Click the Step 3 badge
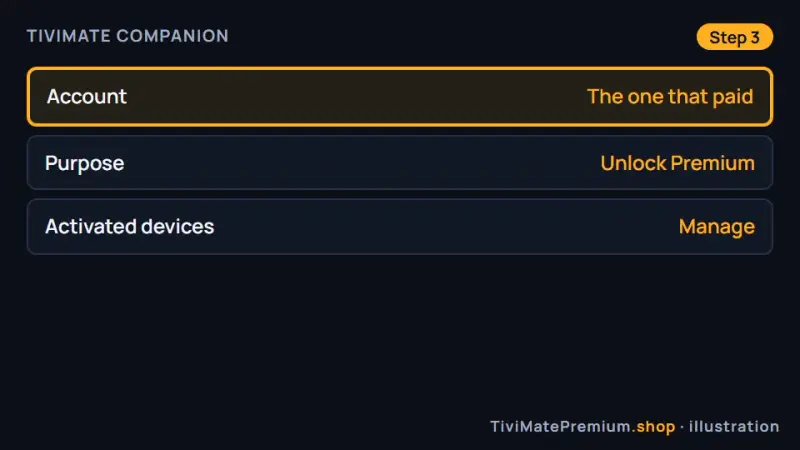Screen dimensions: 800x450 click(735, 37)
